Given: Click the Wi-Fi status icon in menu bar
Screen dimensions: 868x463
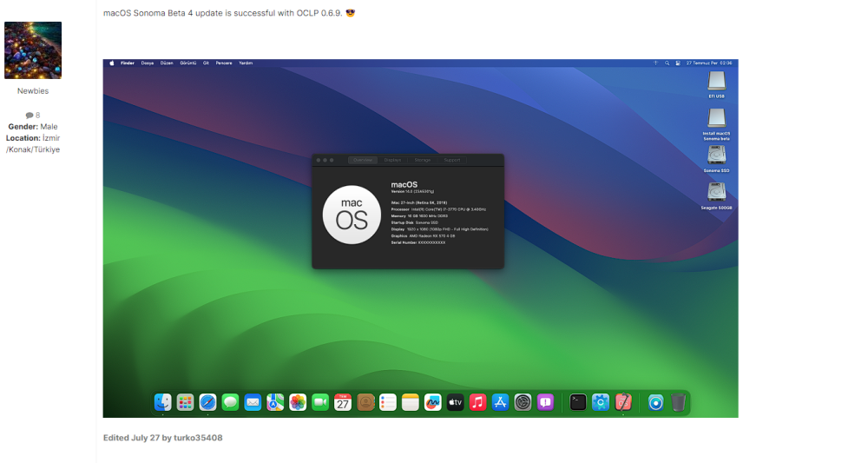Looking at the screenshot, I should coord(656,63).
